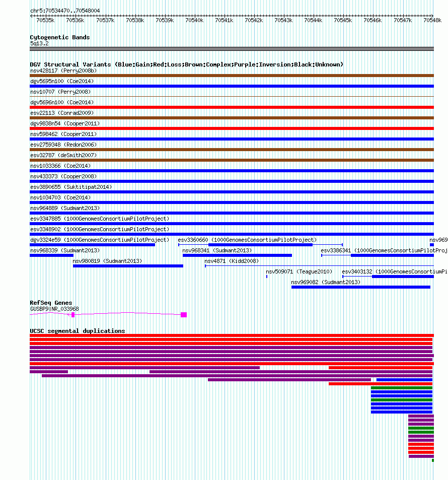Select the nsv1033366 (Coe2014) label
This screenshot has height=480, width=448.
coord(60,166)
